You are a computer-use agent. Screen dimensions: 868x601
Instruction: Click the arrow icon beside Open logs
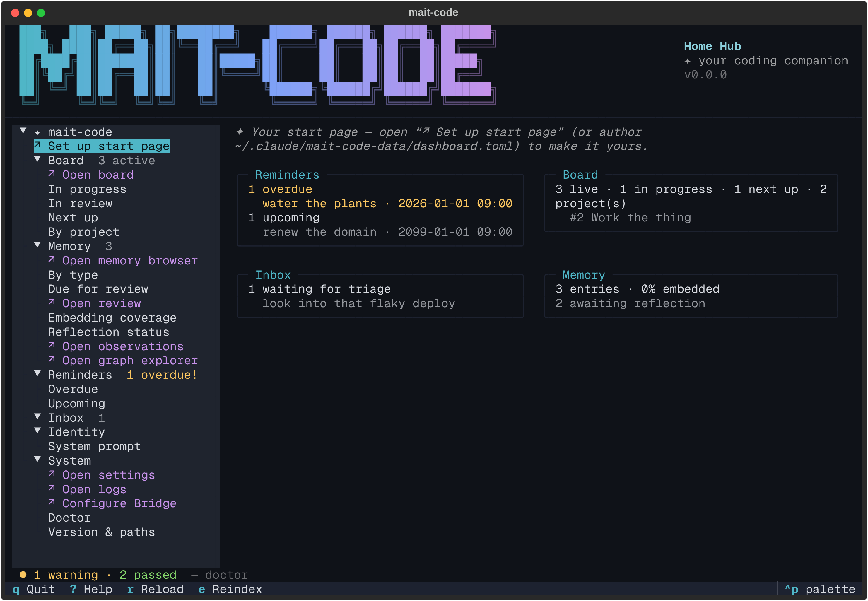coord(52,489)
